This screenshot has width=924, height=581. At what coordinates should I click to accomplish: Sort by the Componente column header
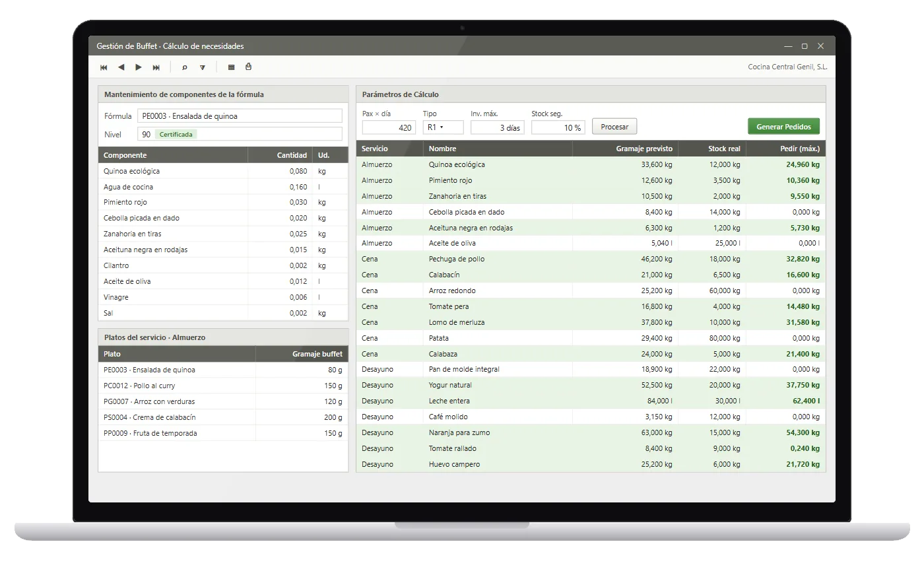(x=173, y=155)
